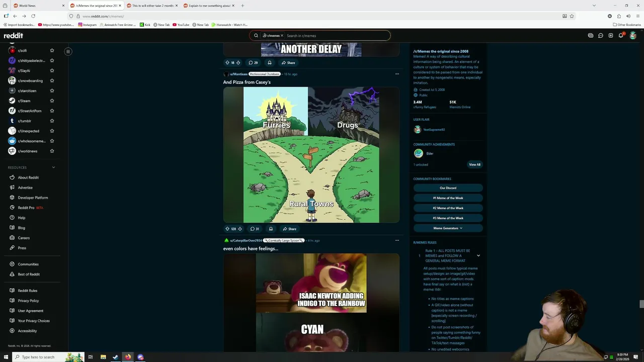The height and width of the screenshot is (362, 644).
Task: Toggle favorite star for r/starcitizen
Action: click(52, 90)
